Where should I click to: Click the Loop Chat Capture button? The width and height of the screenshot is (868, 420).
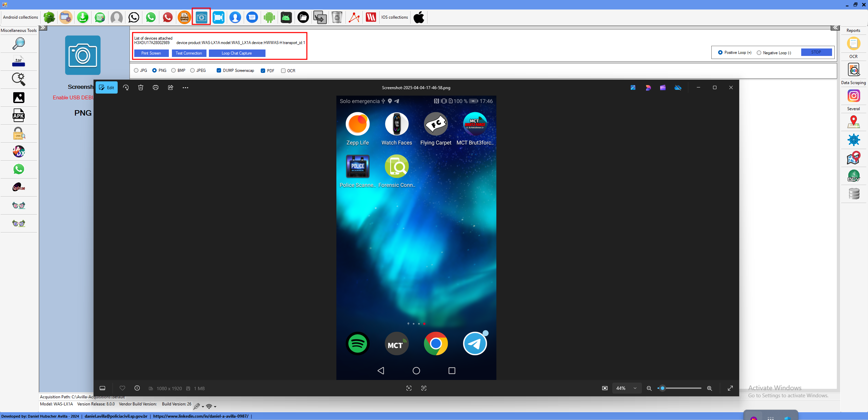tap(237, 53)
